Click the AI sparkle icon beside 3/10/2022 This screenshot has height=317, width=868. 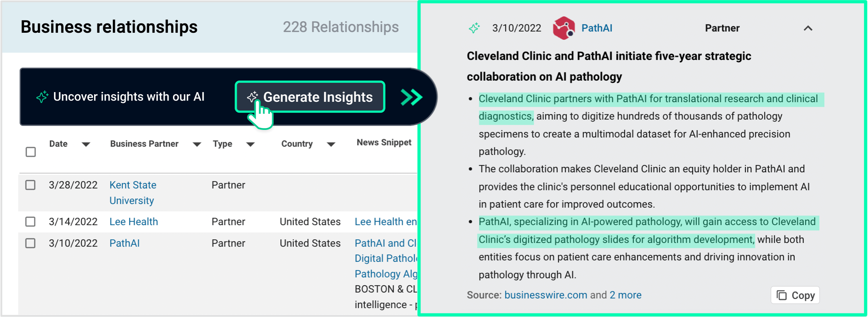(474, 28)
